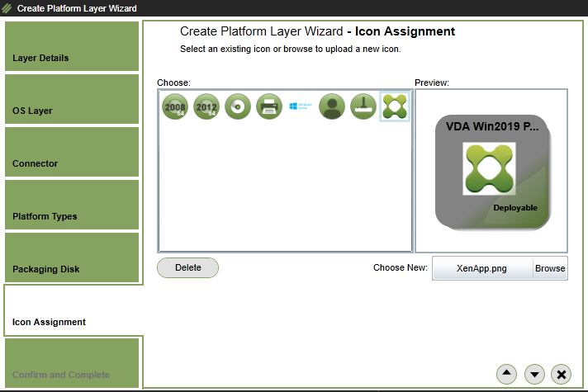Image resolution: width=588 pixels, height=392 pixels.
Task: Switch to the Packaging Disk tab
Action: (x=72, y=257)
